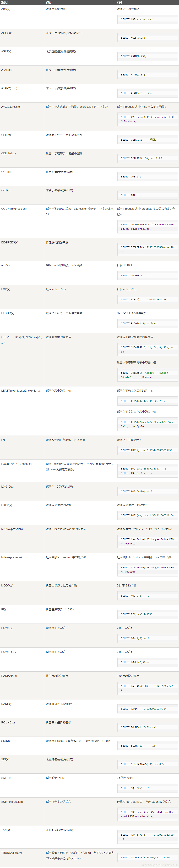
Task: Select the CEILING(x) function name
Action: 9,154
